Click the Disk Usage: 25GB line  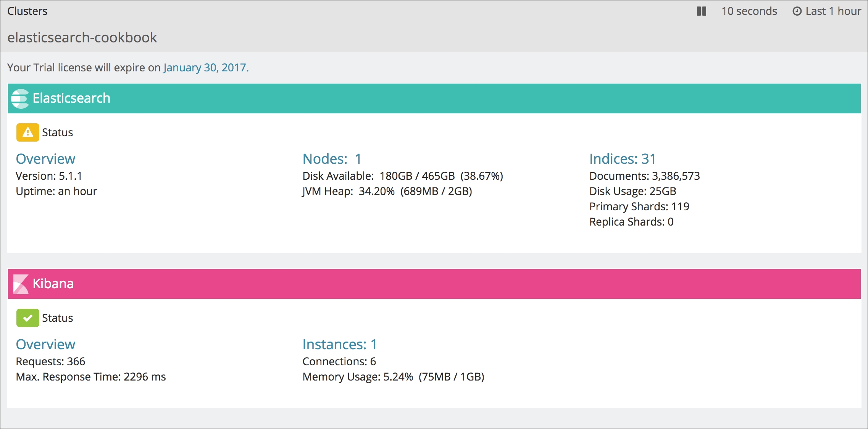point(633,191)
